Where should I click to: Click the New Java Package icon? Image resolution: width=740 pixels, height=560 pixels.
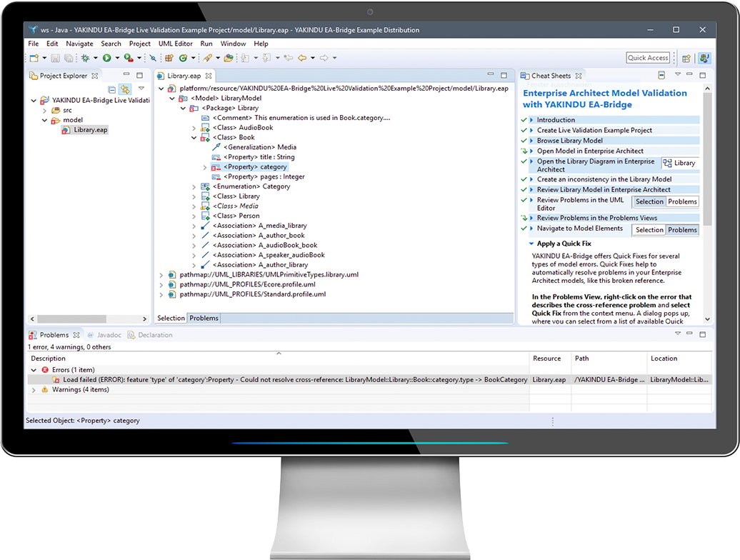169,58
